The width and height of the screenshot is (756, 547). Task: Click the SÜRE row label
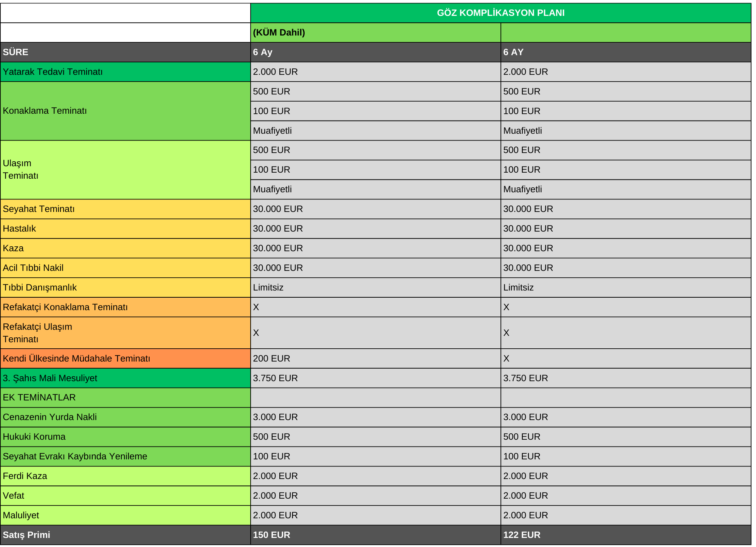pos(125,52)
